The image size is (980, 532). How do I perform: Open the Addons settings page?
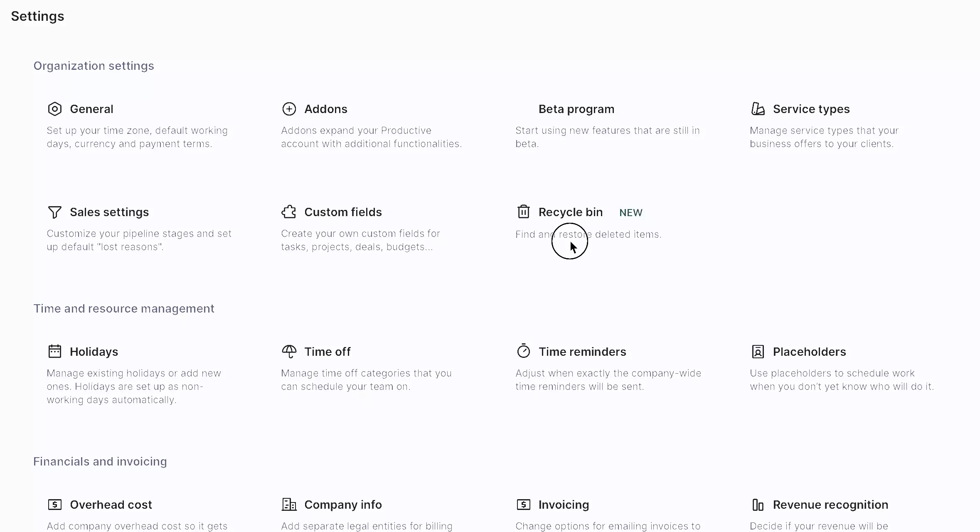coord(326,109)
